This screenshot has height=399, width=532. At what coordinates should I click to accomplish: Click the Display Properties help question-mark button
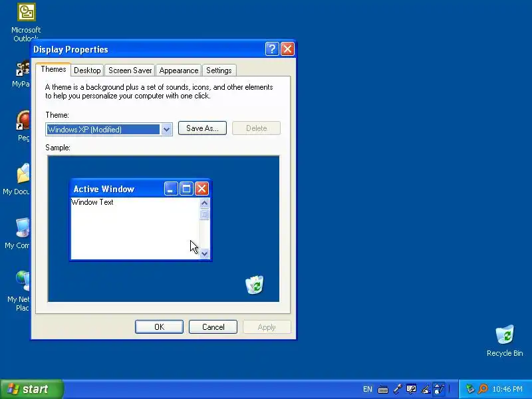coord(272,49)
